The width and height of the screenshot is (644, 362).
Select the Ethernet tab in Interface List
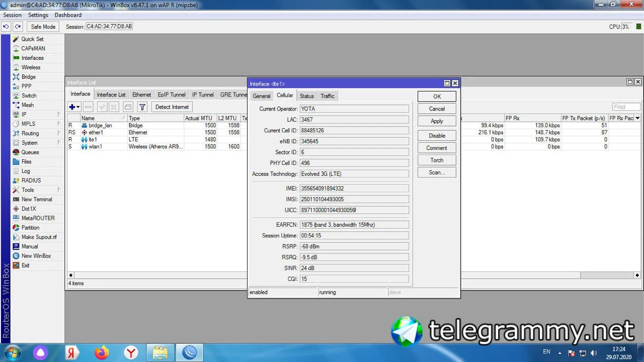pyautogui.click(x=142, y=95)
